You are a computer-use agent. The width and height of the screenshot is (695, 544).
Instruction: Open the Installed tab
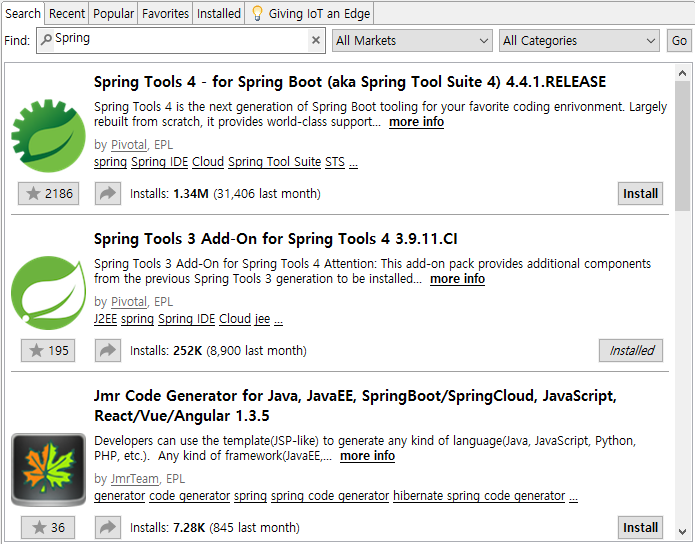(x=219, y=13)
